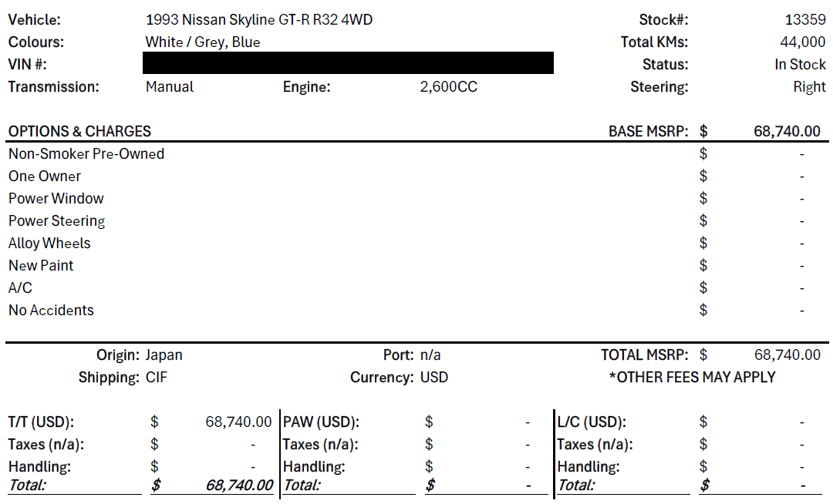Select the In Stock status cell

(800, 64)
